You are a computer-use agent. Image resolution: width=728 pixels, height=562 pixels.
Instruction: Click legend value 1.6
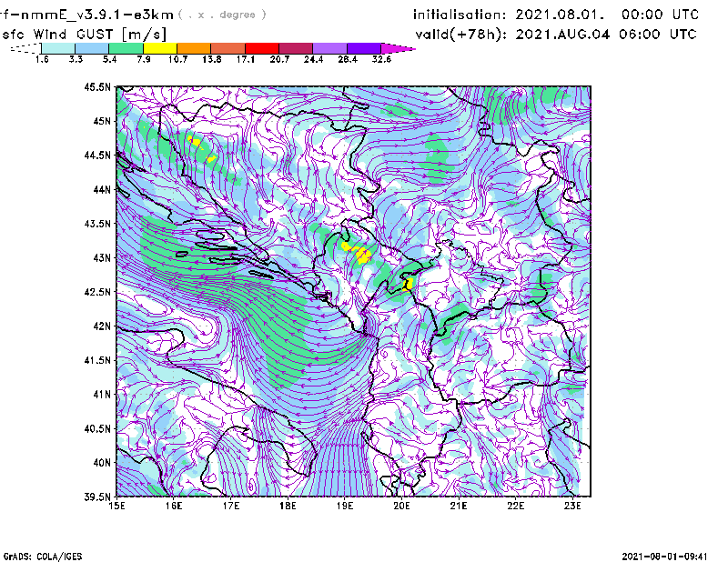coord(42,59)
